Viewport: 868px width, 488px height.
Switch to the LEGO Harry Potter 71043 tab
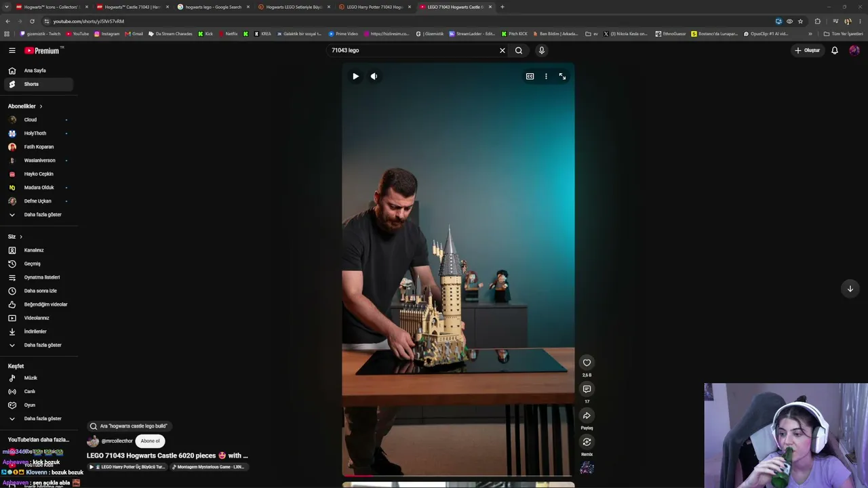375,7
